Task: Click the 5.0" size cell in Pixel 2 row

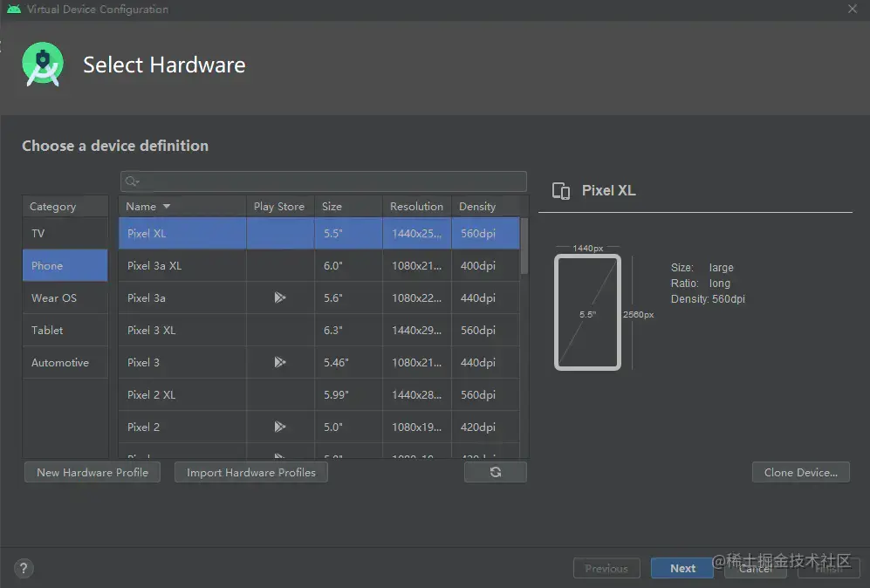Action: [x=348, y=427]
